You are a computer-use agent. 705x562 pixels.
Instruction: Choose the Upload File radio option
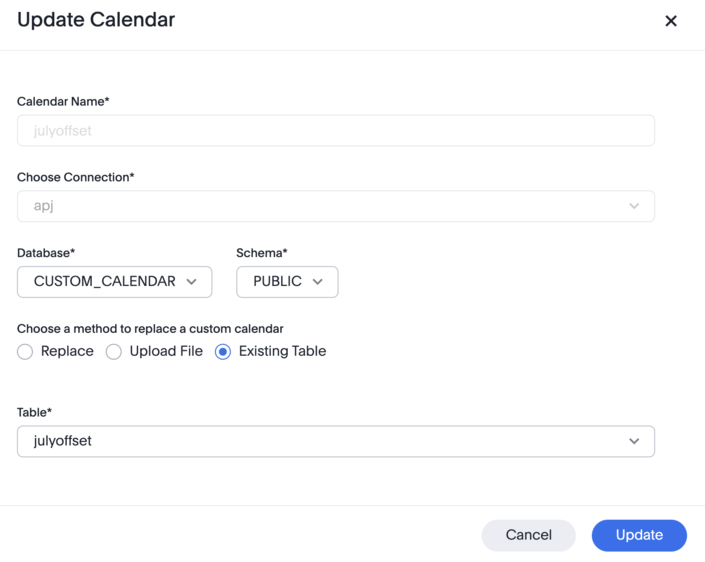pos(114,352)
